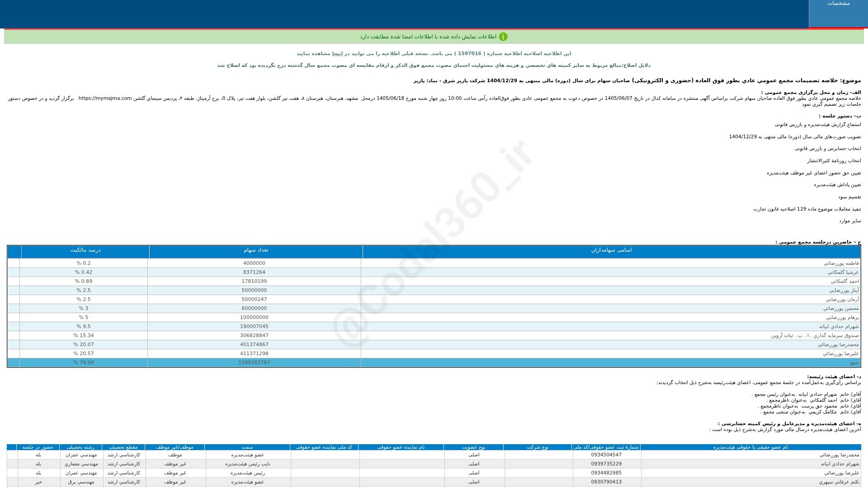The width and height of the screenshot is (868, 488).
Task: Select board member تكتم عرفاني سپهري
Action: (839, 482)
